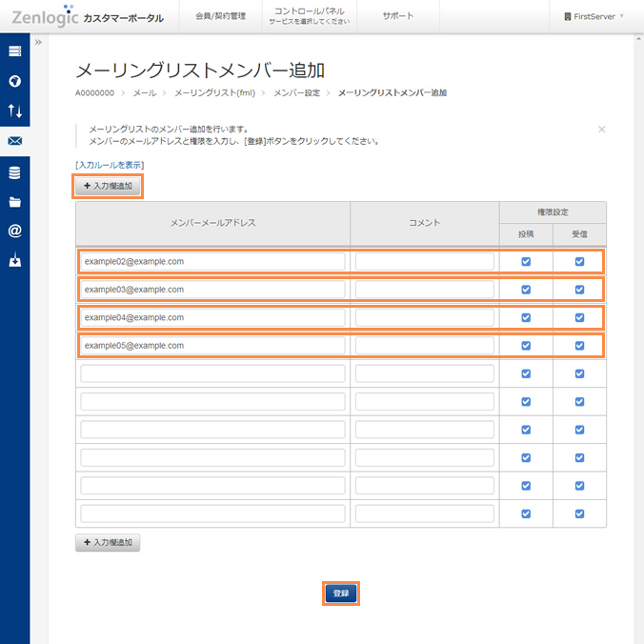Go to メーリングリスト(fml) breadcrumb
The width and height of the screenshot is (644, 644).
214,92
